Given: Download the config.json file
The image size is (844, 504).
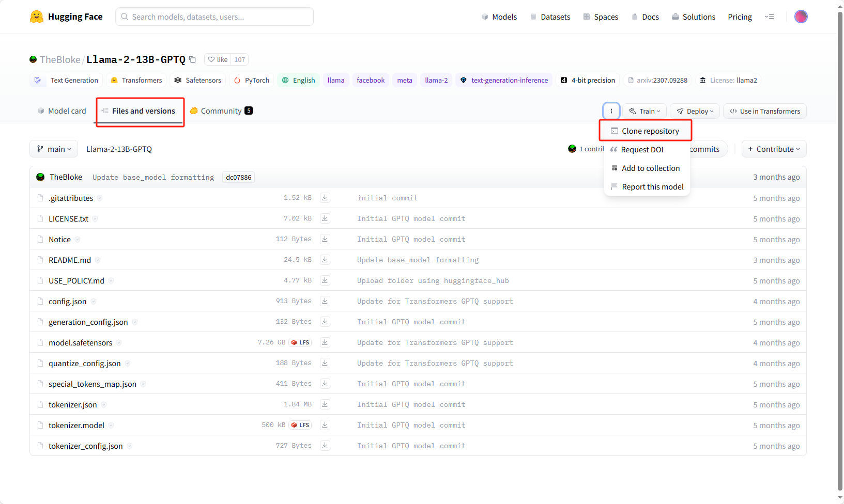Looking at the screenshot, I should (325, 301).
